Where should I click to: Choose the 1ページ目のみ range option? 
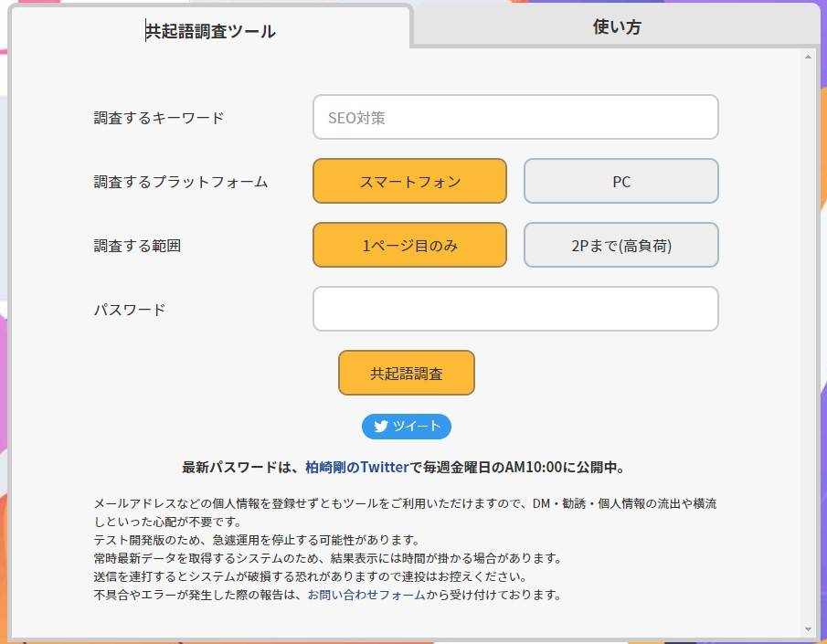(409, 245)
